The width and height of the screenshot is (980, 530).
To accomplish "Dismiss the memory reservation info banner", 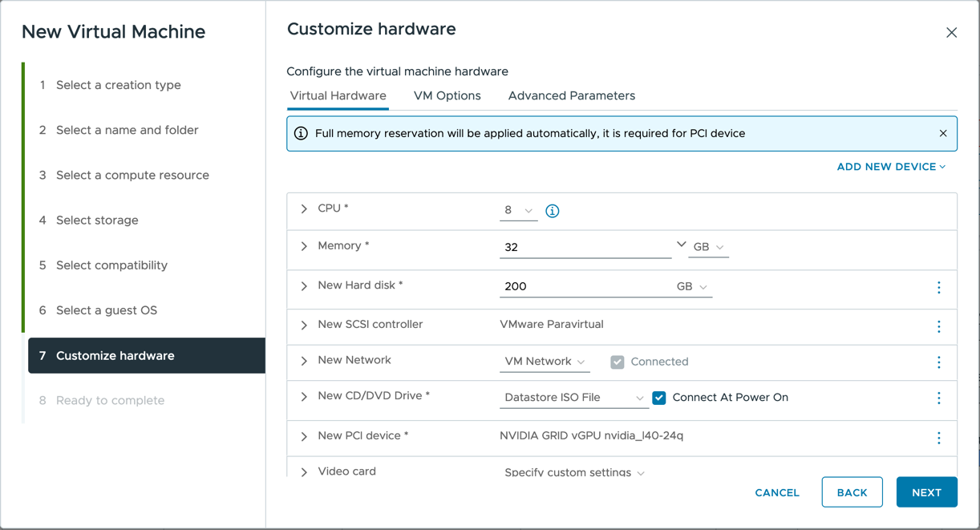I will (942, 133).
